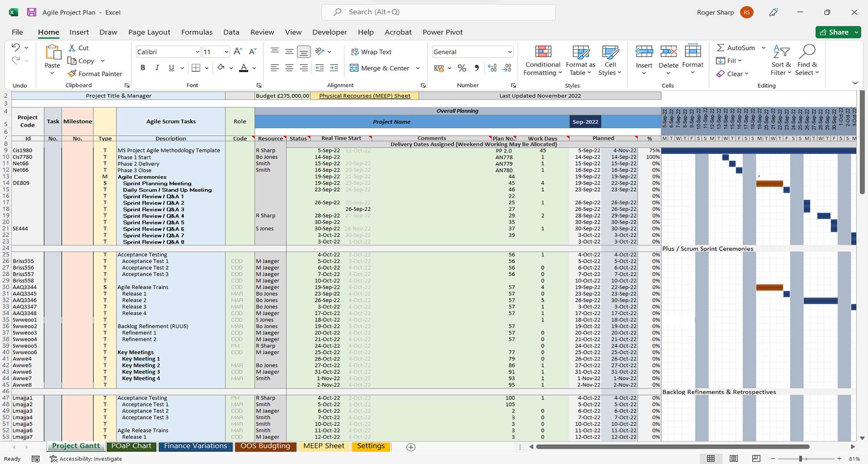Add a new sheet with plus icon

click(411, 447)
